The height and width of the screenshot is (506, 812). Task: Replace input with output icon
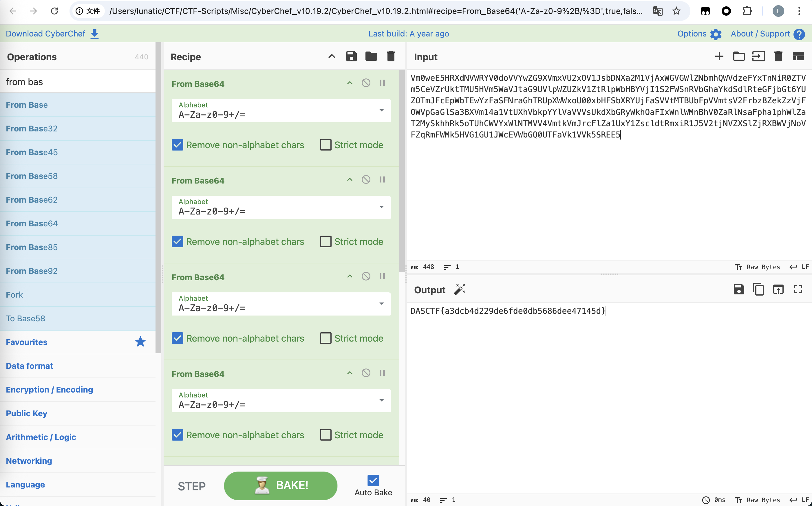pos(778,289)
